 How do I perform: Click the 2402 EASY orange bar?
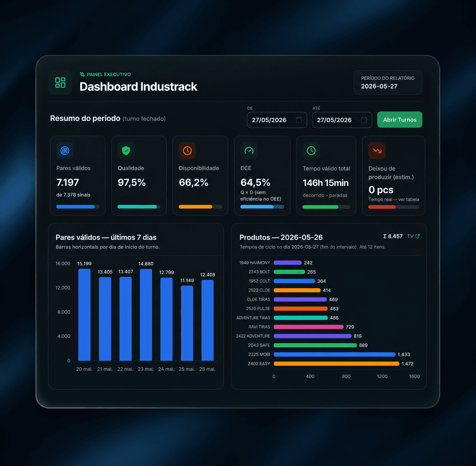[336, 363]
